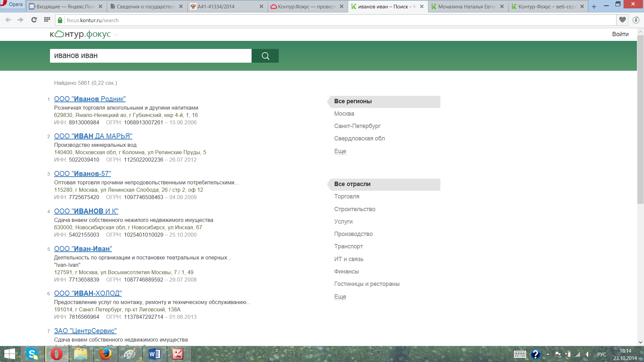644x362 pixels.
Task: Go back to previous page
Action: [8, 20]
